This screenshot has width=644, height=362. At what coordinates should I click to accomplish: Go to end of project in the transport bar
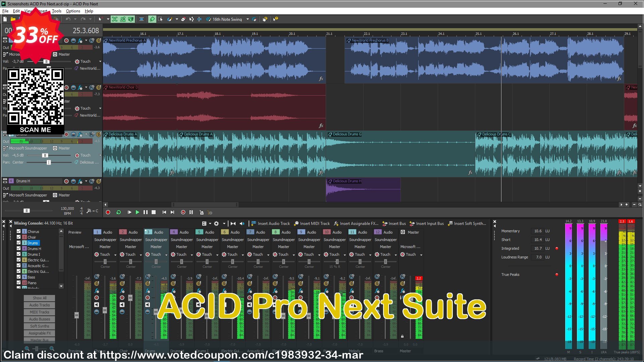click(172, 212)
